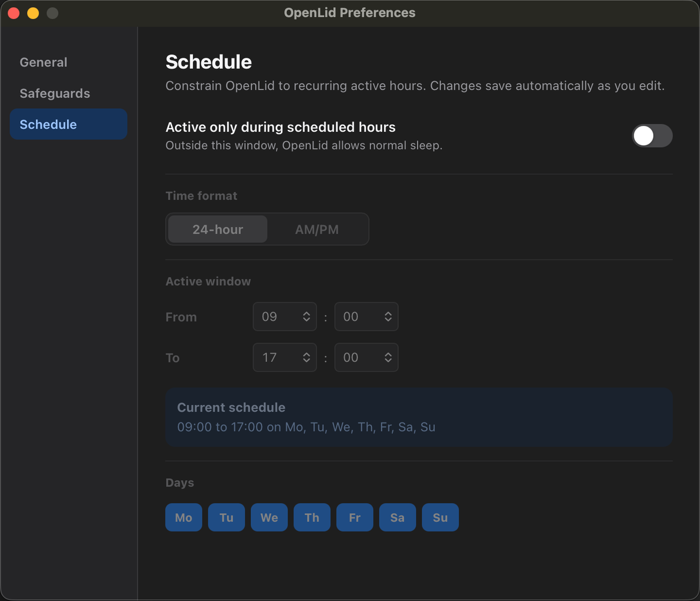The width and height of the screenshot is (700, 601).
Task: Open the From minutes selector
Action: pos(366,317)
